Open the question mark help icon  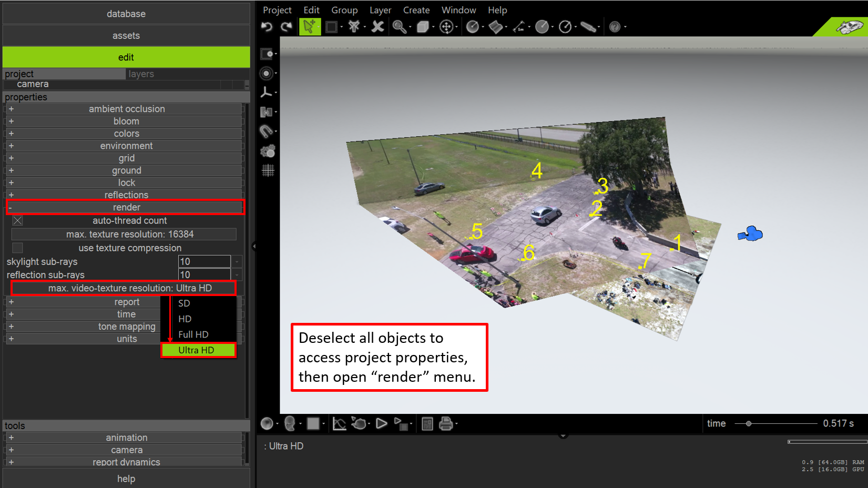pos(615,27)
